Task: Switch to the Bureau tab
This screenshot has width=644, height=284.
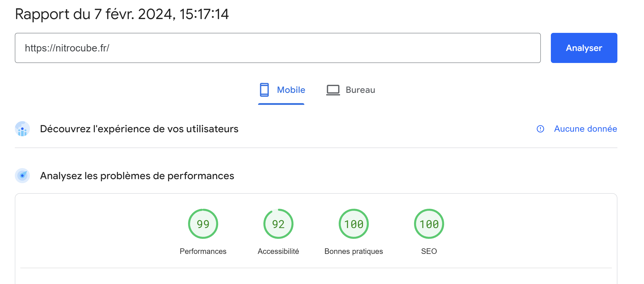Action: (350, 90)
